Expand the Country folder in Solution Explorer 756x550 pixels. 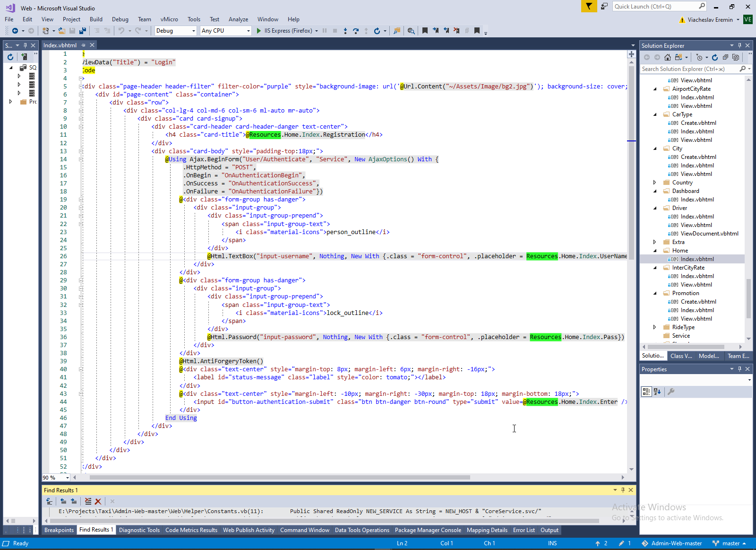[655, 183]
